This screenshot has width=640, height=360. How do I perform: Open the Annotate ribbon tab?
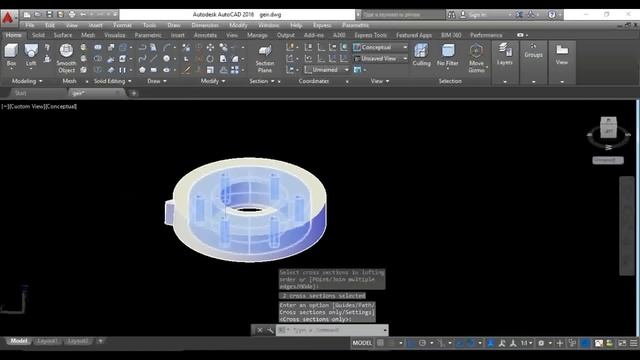(205, 35)
